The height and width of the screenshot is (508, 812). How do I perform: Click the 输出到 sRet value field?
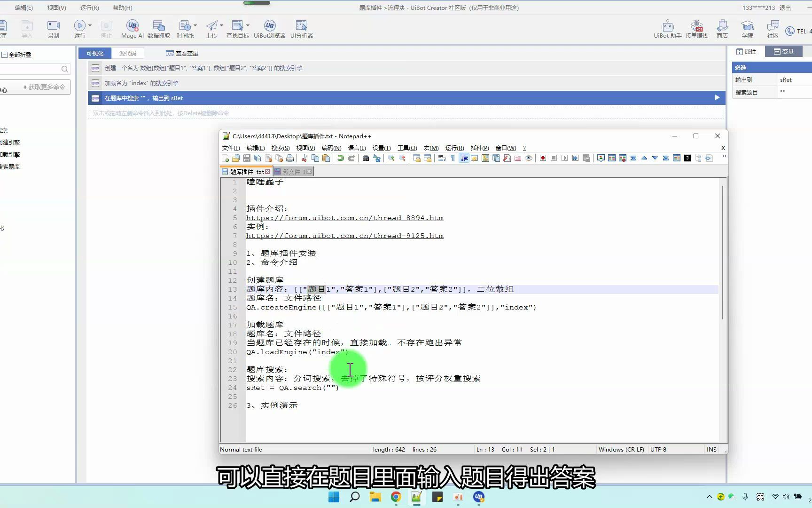[795, 80]
